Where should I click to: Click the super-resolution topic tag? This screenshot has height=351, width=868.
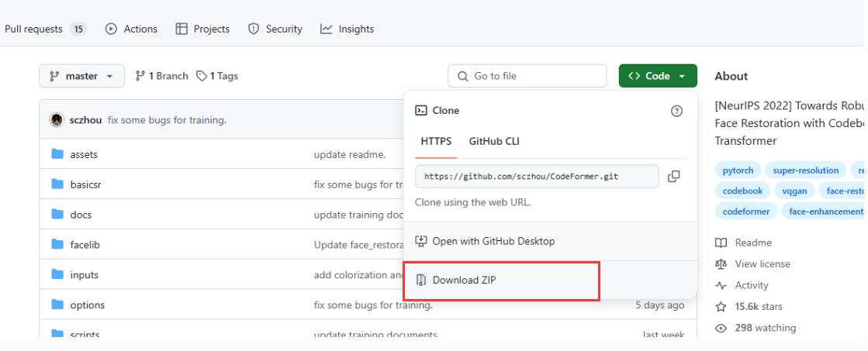(x=805, y=170)
